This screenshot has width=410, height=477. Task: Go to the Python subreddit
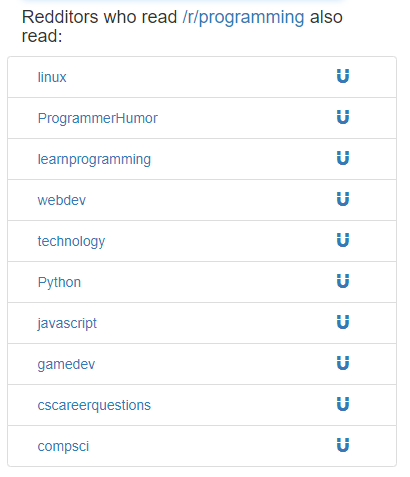[59, 282]
